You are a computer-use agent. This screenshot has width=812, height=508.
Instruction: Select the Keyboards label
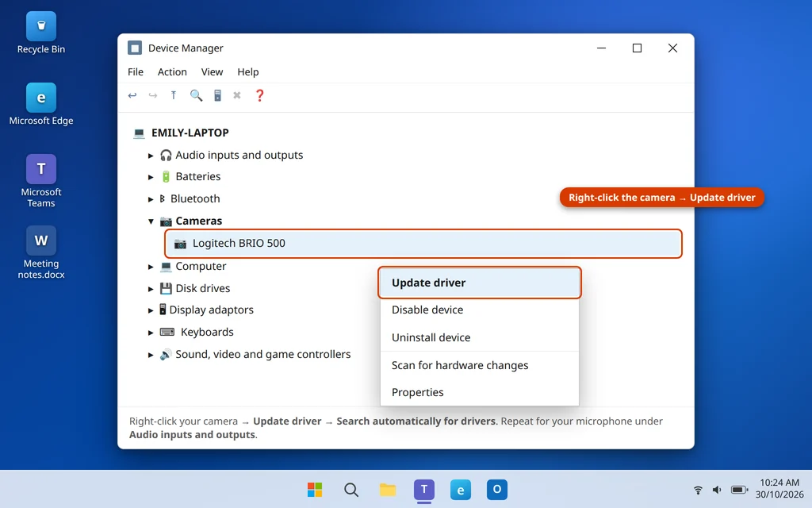pos(207,332)
